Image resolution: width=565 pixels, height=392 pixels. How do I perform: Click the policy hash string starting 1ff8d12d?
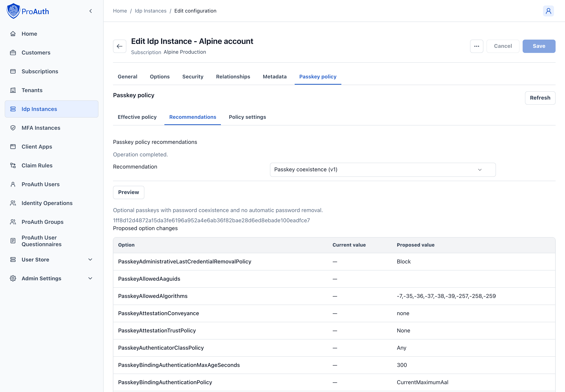[211, 220]
